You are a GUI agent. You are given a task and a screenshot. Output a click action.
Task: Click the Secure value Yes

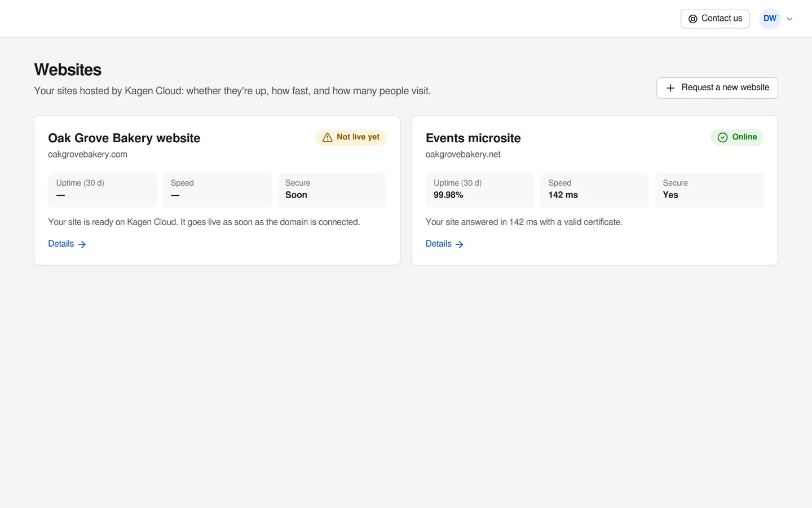coord(670,195)
